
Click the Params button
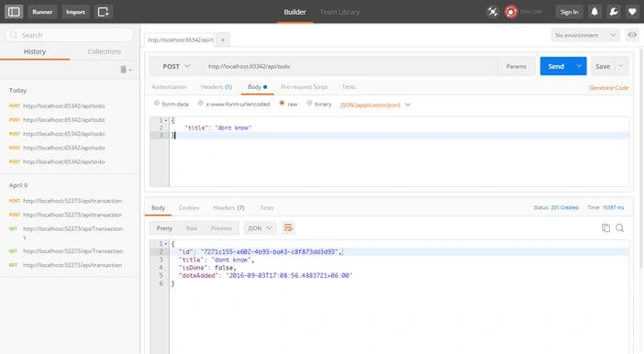click(516, 66)
